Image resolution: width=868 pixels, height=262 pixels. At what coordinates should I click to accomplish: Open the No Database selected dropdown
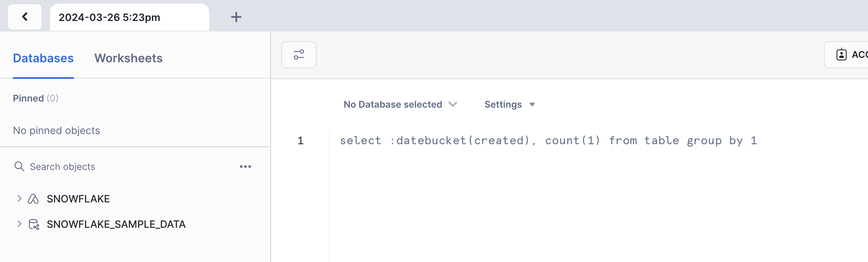click(x=400, y=104)
